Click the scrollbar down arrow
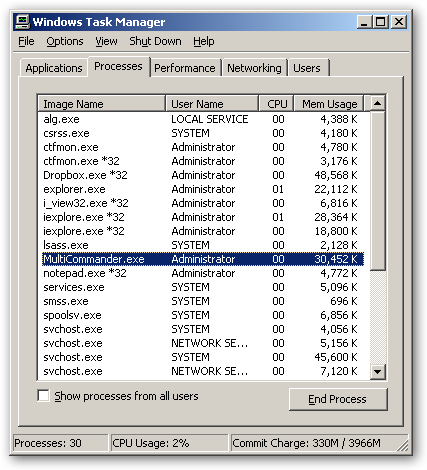 point(378,371)
